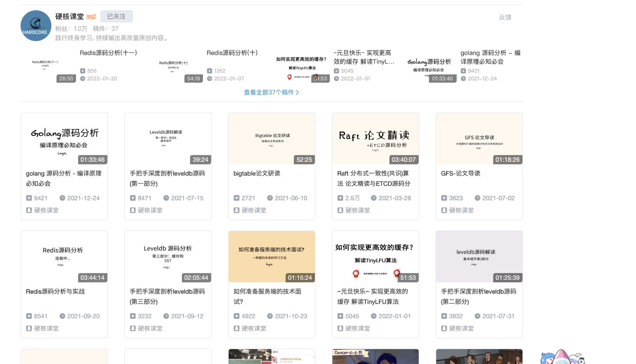Click the LV4 level badge

91,17
